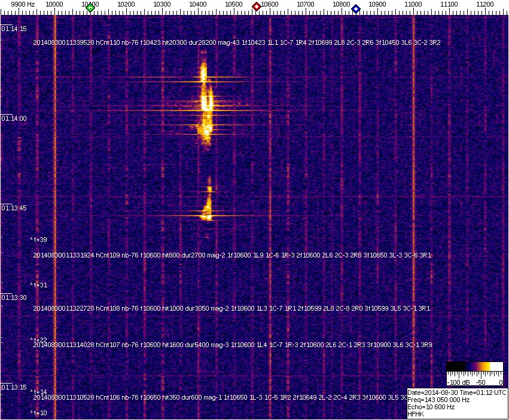The height and width of the screenshot is (420, 509).
Task: Select the ^t+10 event marker
Action: (39, 413)
